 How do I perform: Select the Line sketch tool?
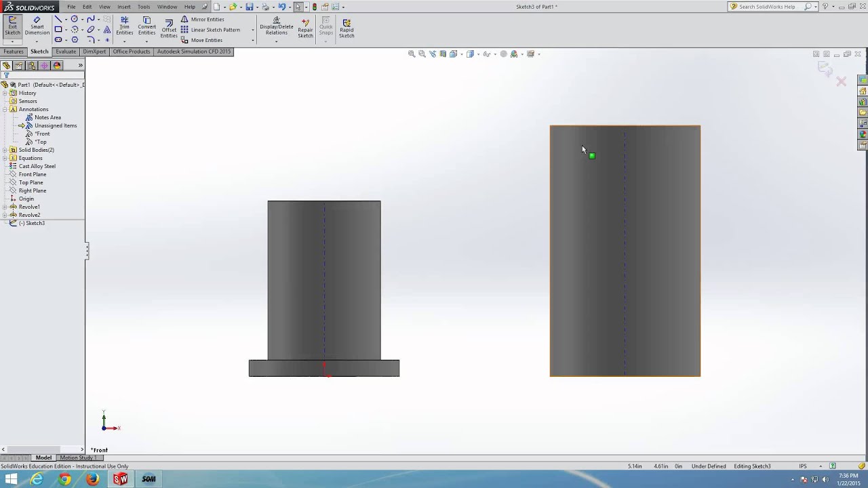click(x=58, y=19)
